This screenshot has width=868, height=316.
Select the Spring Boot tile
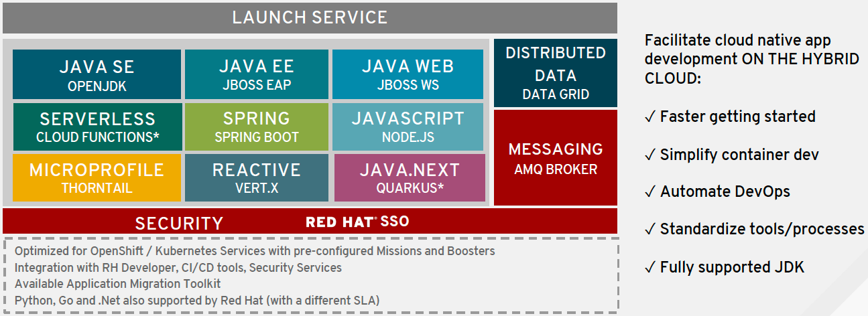[257, 127]
